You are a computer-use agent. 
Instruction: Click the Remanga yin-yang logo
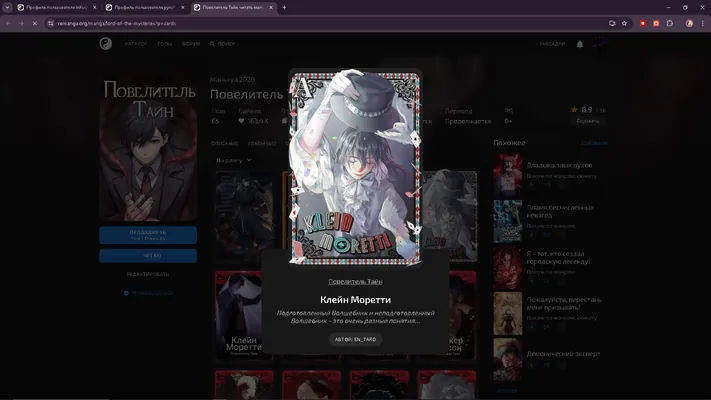click(106, 44)
